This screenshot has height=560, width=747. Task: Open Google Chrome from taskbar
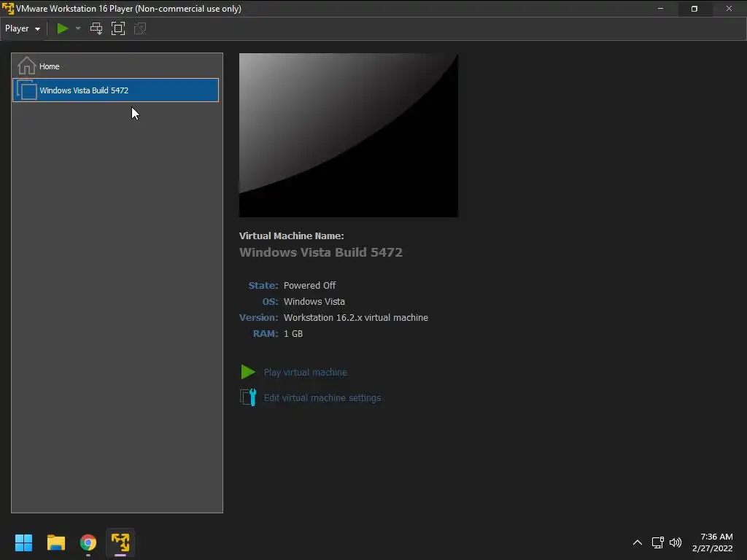88,542
